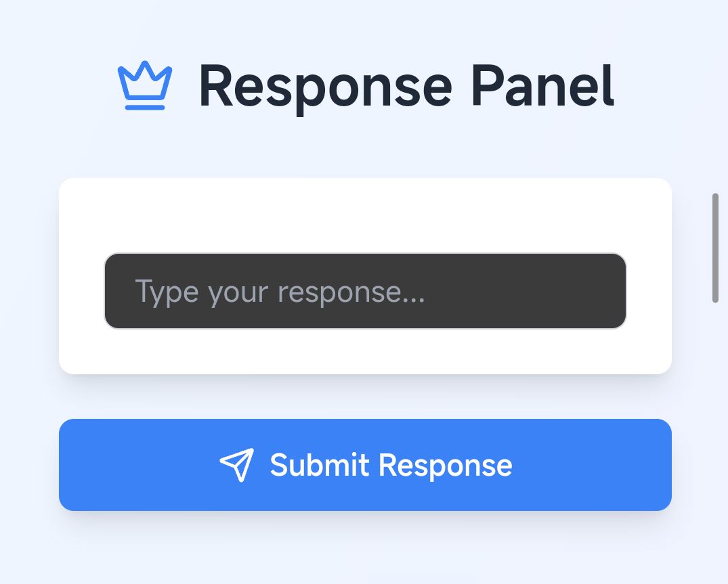
Task: Click the crown's underline bar
Action: 145,108
